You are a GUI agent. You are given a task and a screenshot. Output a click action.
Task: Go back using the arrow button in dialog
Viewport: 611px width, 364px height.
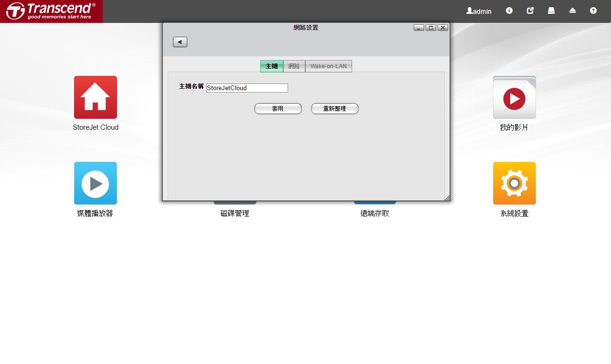180,42
